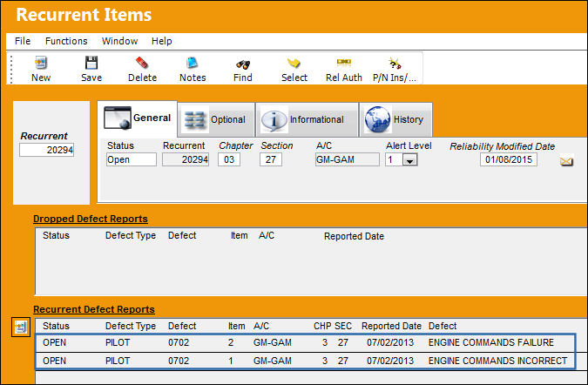Click the toolbar drag handle dots

tap(11, 69)
